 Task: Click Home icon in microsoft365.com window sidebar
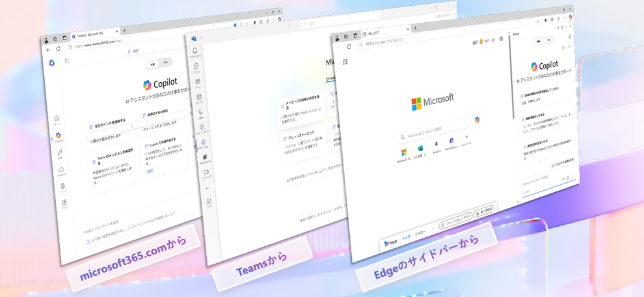57,118
